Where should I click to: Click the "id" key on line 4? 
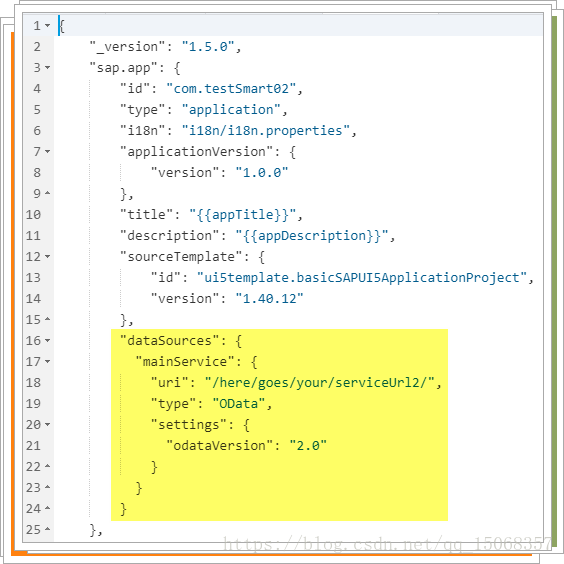point(135,88)
